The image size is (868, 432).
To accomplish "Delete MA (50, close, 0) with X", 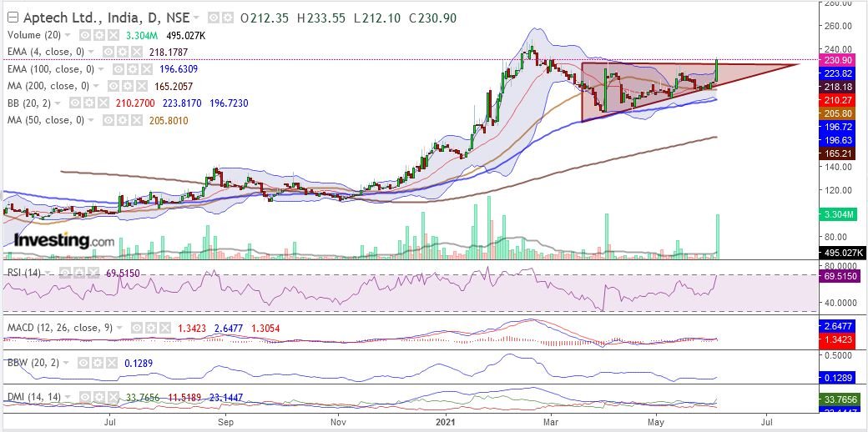I will coord(136,120).
